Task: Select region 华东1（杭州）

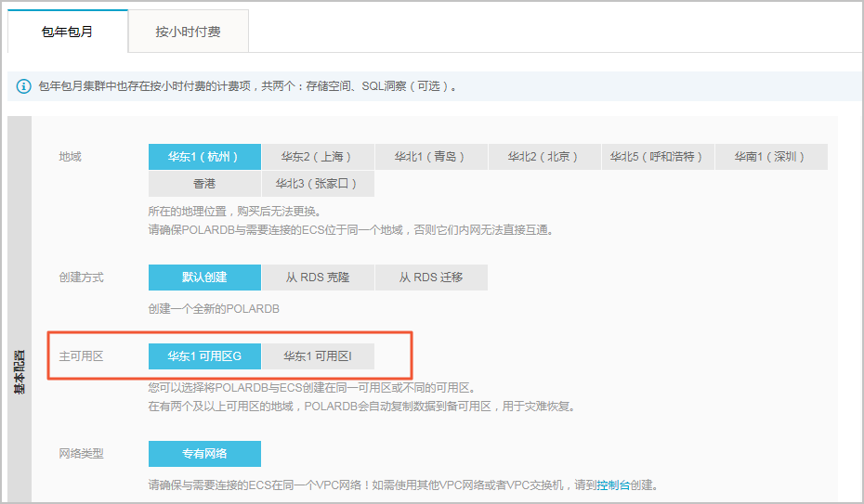Action: click(x=204, y=157)
